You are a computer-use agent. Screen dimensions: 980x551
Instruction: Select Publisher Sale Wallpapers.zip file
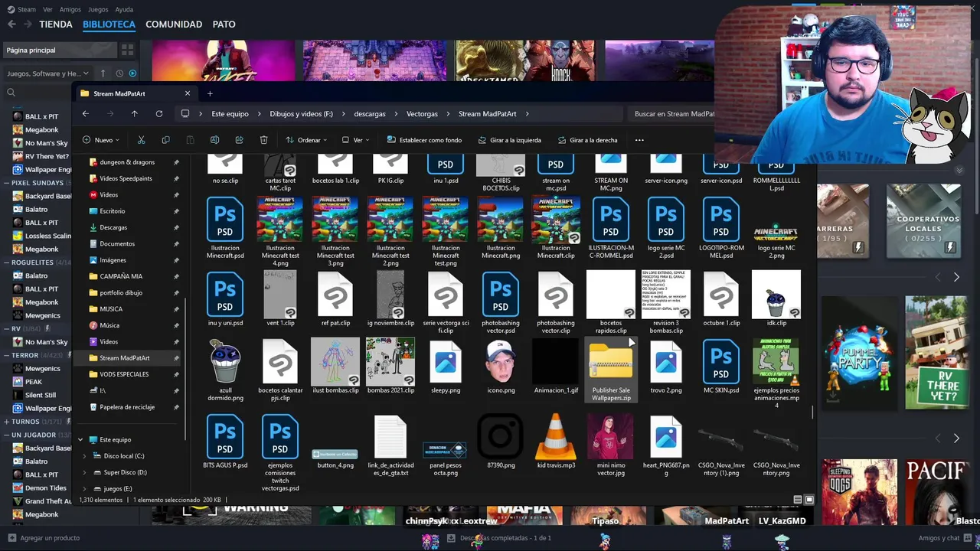611,370
